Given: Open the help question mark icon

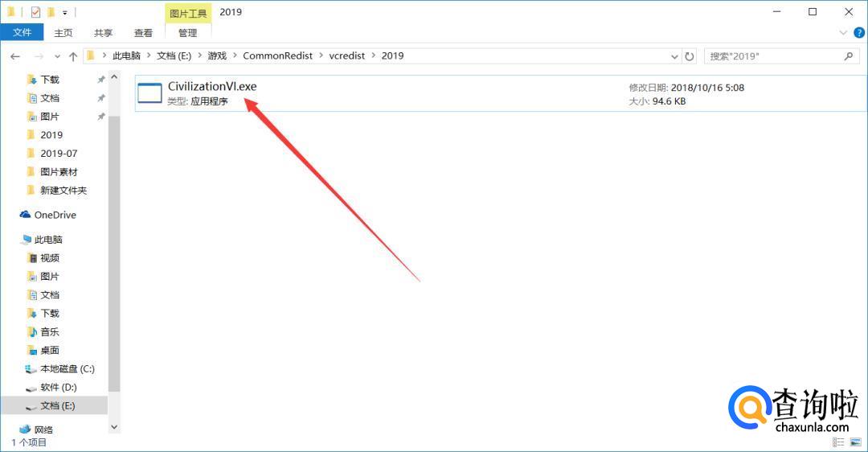Looking at the screenshot, I should click(859, 33).
